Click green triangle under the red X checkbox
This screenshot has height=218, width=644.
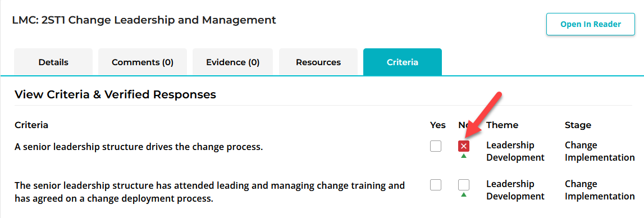(464, 156)
